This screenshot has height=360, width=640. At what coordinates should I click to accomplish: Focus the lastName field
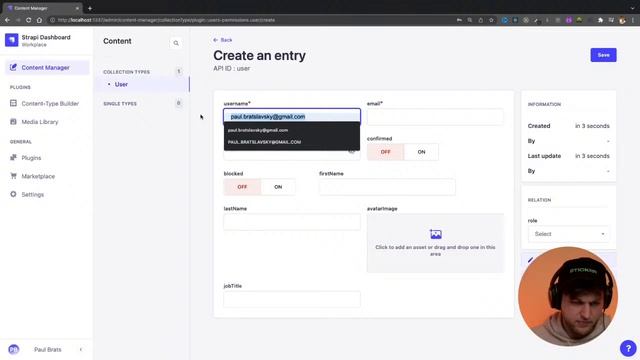pyautogui.click(x=292, y=222)
